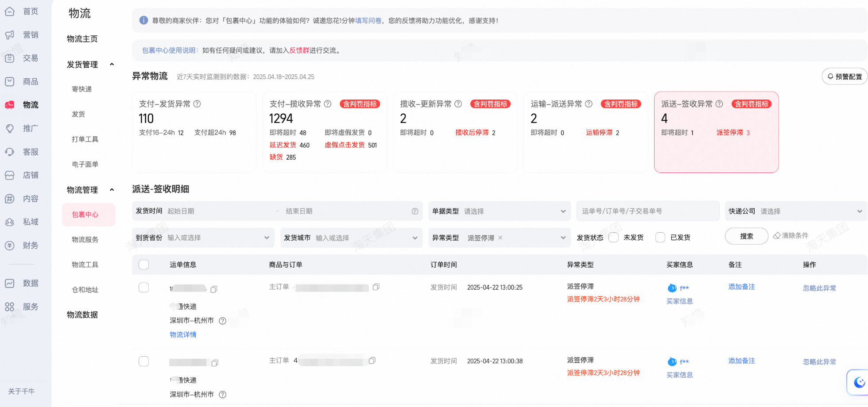Show help for 运输-派送异常
Viewport: 868px width, 407px height.
589,104
